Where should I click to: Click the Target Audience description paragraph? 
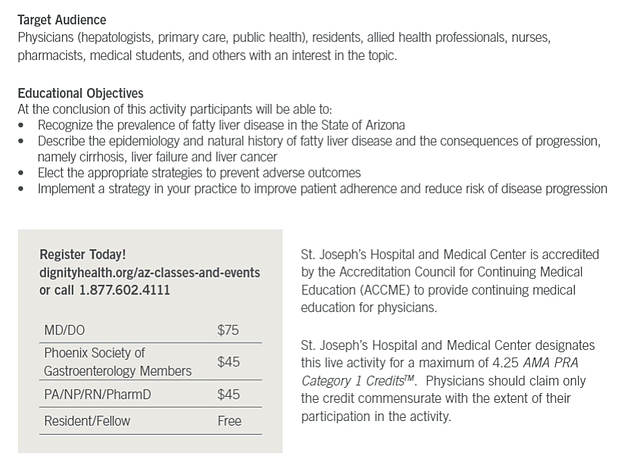(284, 46)
